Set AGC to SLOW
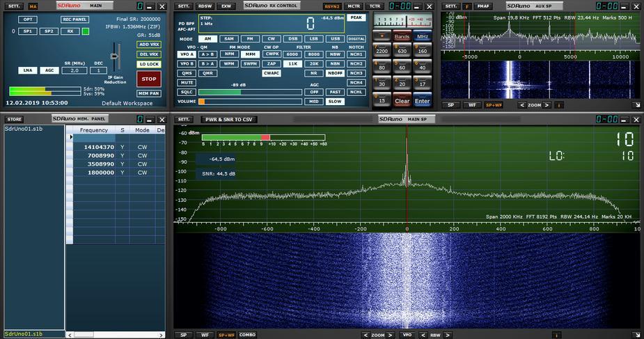Screen dimensions: 644x339 tap(335, 102)
